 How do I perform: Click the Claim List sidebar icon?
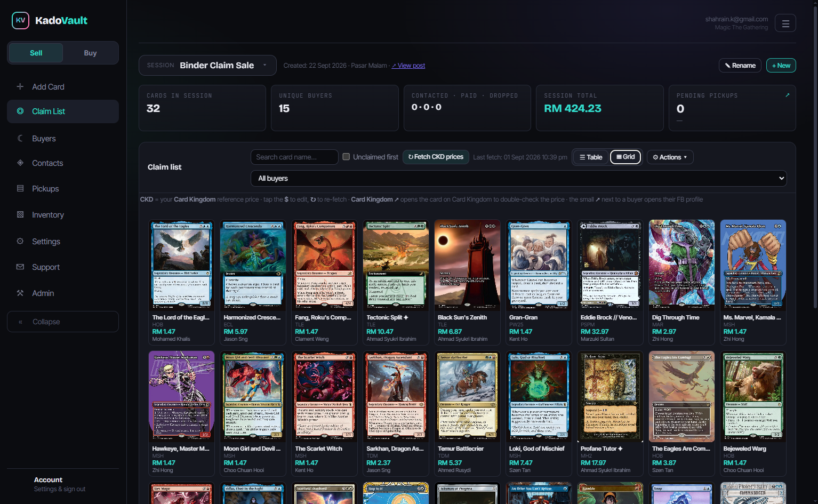20,111
